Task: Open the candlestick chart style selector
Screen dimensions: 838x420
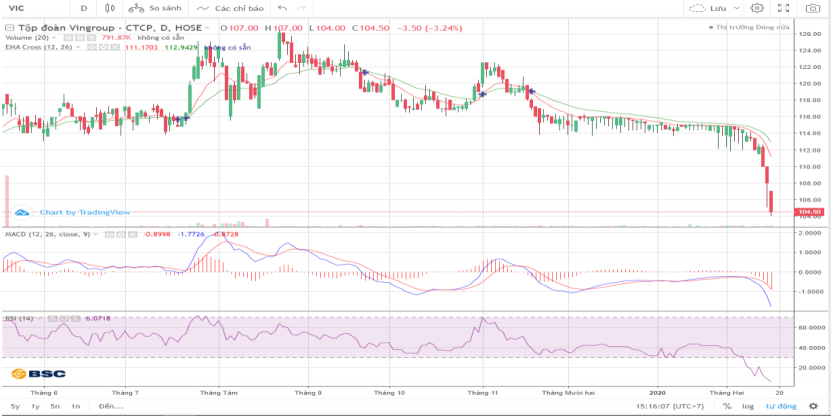Action: [110, 8]
